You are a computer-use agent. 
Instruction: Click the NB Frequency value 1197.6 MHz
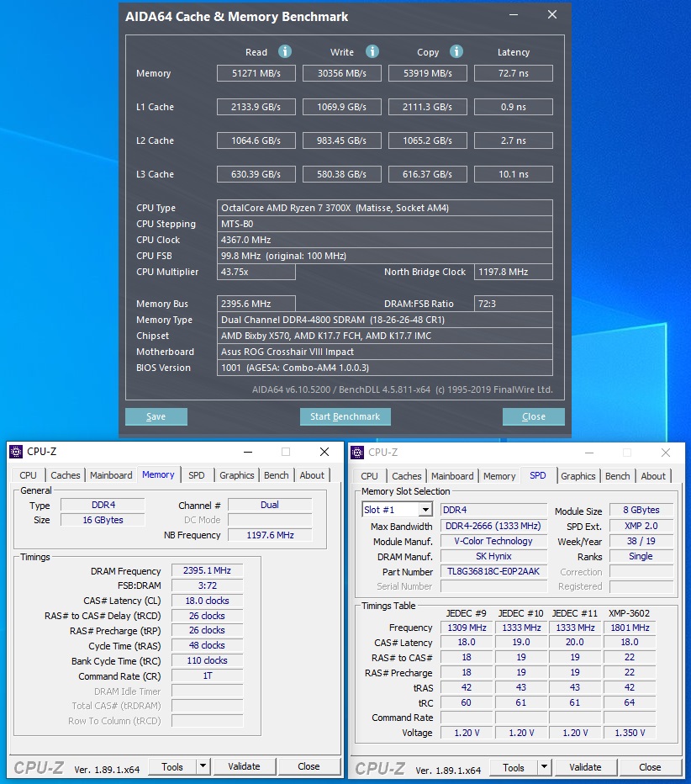(270, 535)
